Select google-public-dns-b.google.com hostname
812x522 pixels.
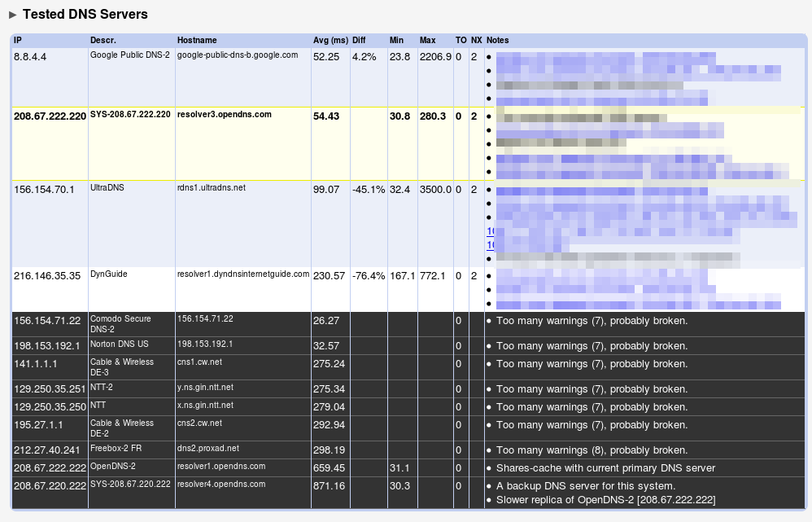tap(238, 55)
